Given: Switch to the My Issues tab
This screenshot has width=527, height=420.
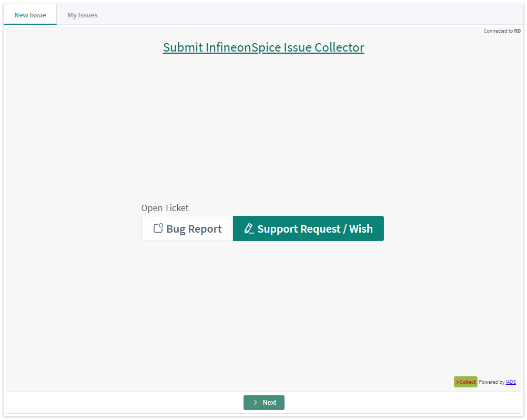Looking at the screenshot, I should coord(82,15).
